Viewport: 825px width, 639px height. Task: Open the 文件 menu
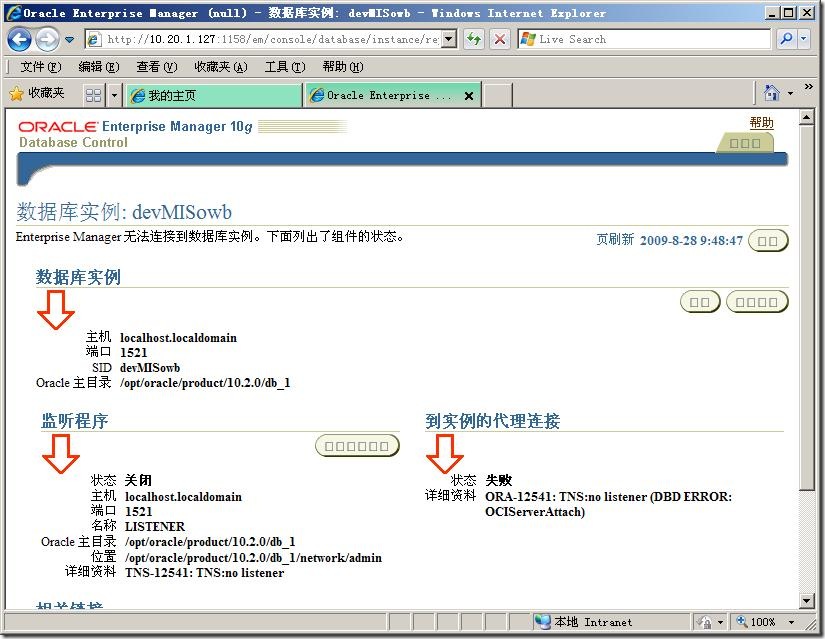click(x=41, y=67)
